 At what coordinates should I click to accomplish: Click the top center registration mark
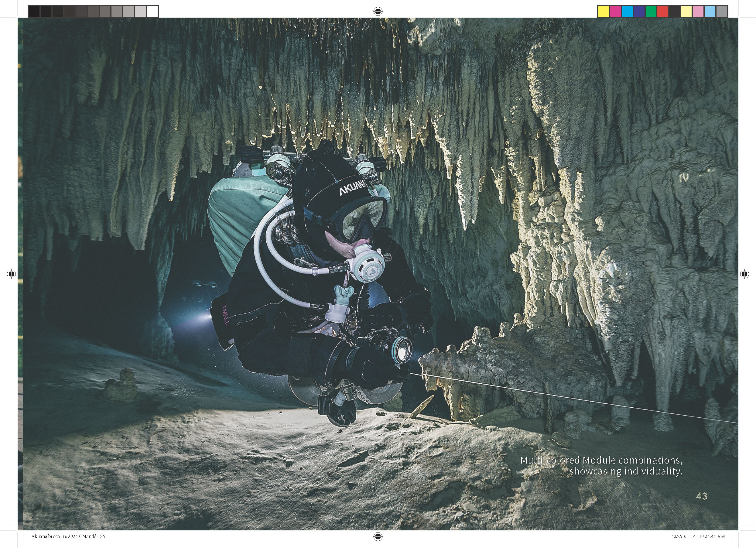pos(378,11)
